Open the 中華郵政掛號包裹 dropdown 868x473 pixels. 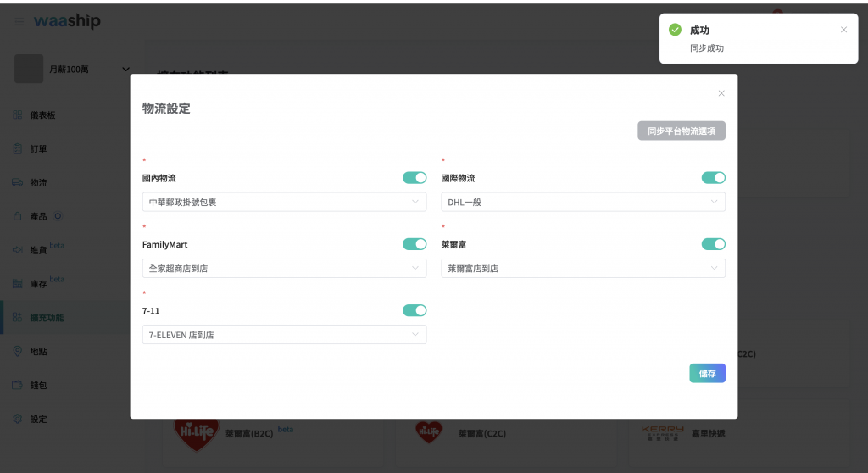284,202
